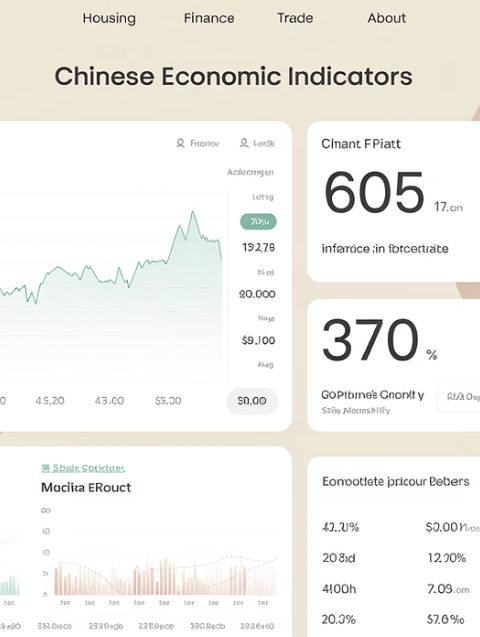
Task: Click the 45.20 x-axis label
Action: (x=50, y=401)
